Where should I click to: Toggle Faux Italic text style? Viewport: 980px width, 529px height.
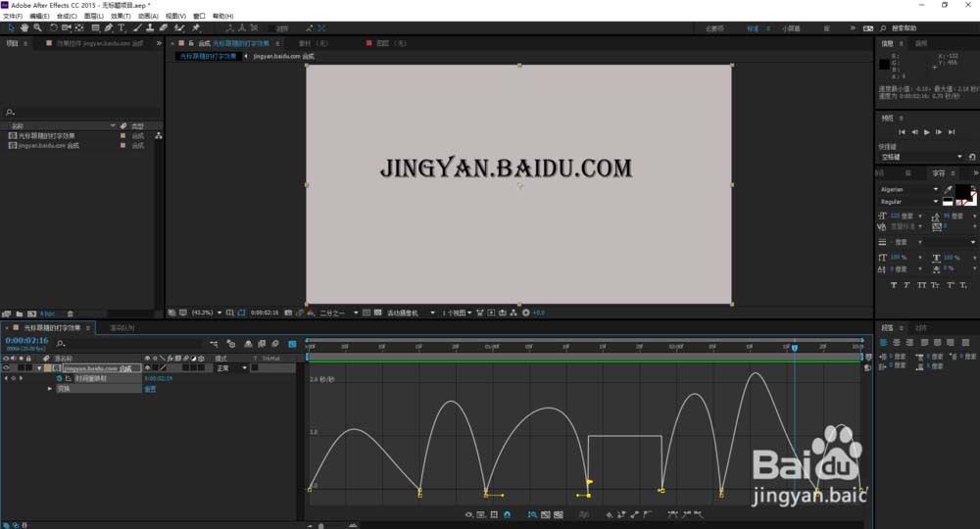[906, 285]
